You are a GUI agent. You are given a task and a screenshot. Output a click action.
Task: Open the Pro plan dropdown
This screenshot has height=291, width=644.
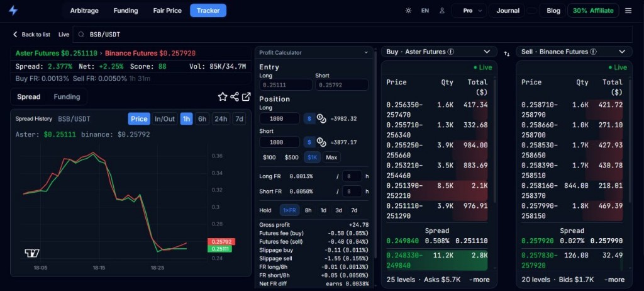click(469, 11)
